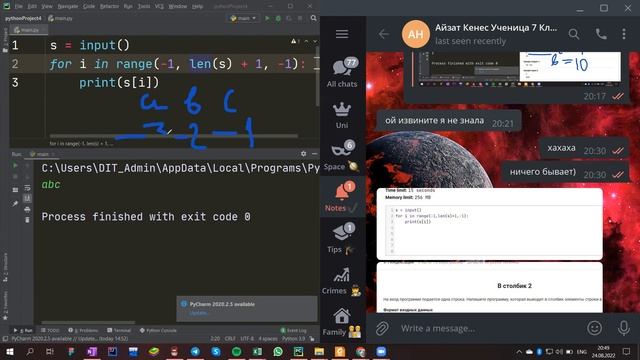Screen dimensions: 640x360
Task: Rerun main using the Run panel play icon
Action: (x=15, y=166)
